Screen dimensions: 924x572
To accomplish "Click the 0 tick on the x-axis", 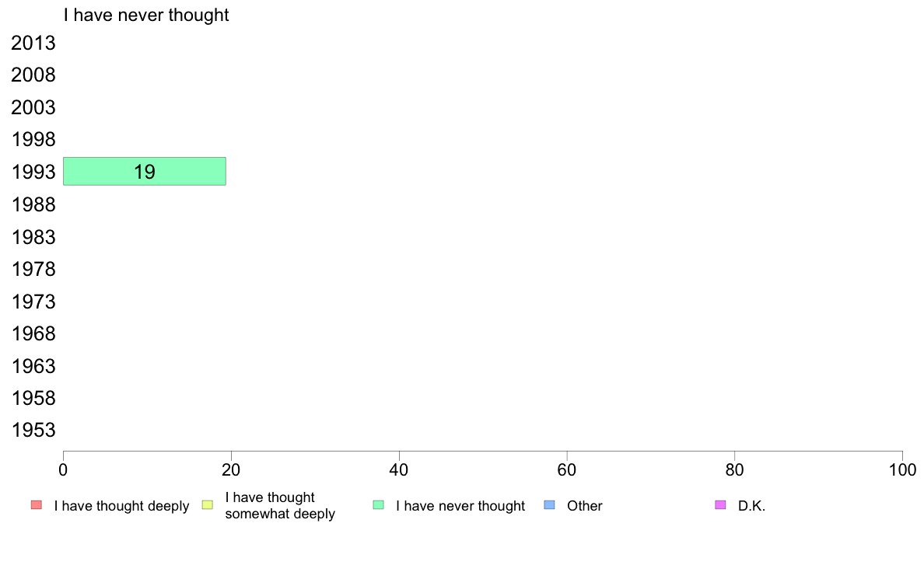I will coord(63,469).
